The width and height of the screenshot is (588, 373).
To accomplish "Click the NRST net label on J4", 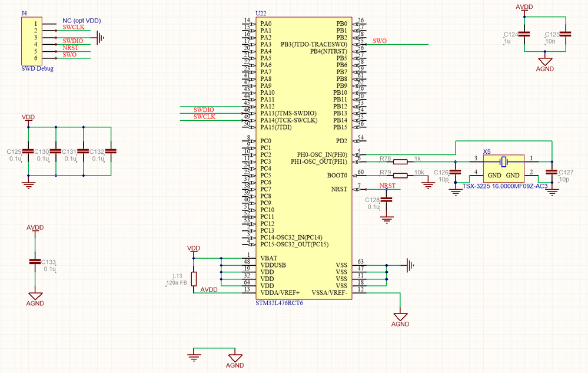I will 71,48.
